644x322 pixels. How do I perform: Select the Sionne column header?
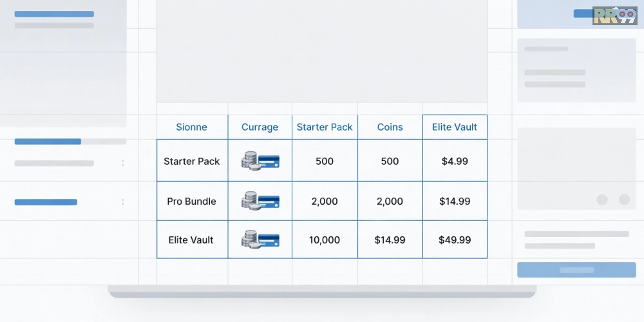[192, 127]
